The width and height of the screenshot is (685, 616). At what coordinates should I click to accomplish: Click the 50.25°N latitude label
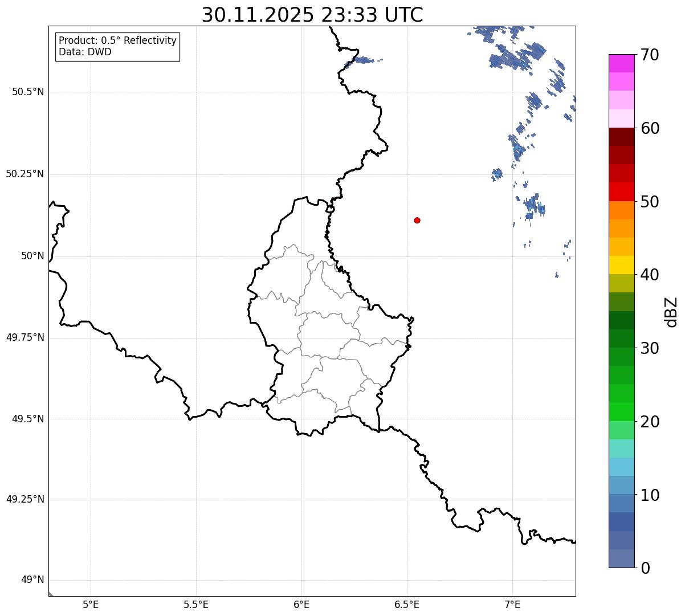(25, 174)
